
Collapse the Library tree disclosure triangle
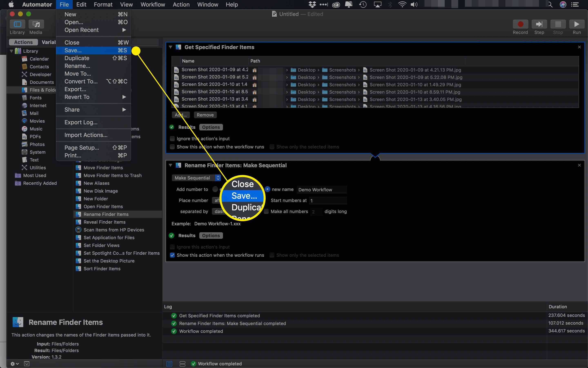tap(11, 51)
